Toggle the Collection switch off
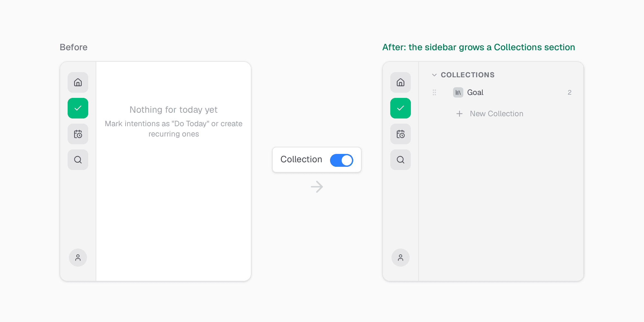 (x=342, y=160)
